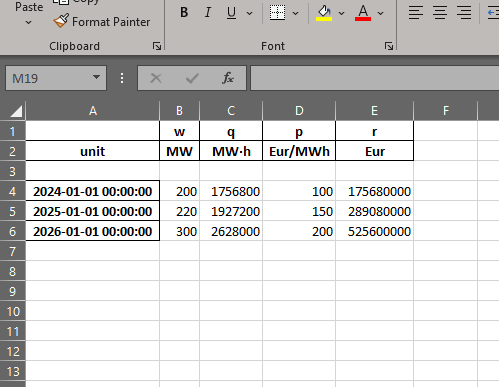Apply yellow fill color bucket
This screenshot has height=387, width=499.
tap(324, 13)
